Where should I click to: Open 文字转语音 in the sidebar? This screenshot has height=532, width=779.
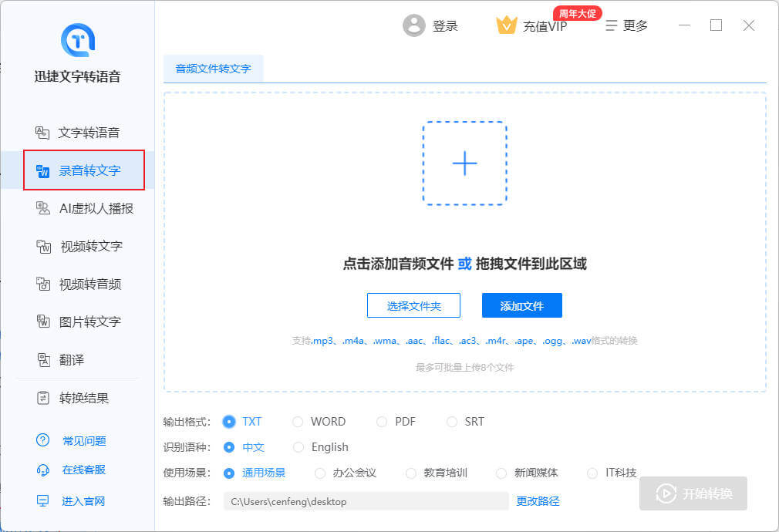click(88, 133)
